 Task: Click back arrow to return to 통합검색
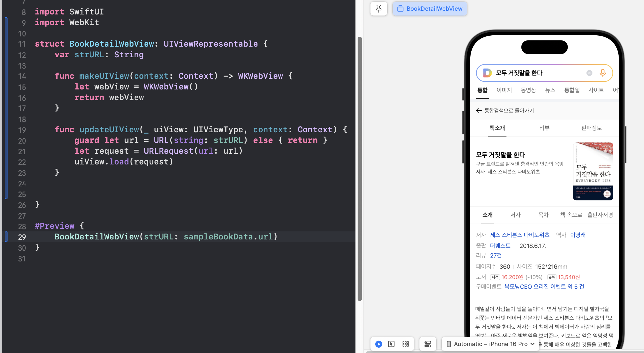coord(479,111)
